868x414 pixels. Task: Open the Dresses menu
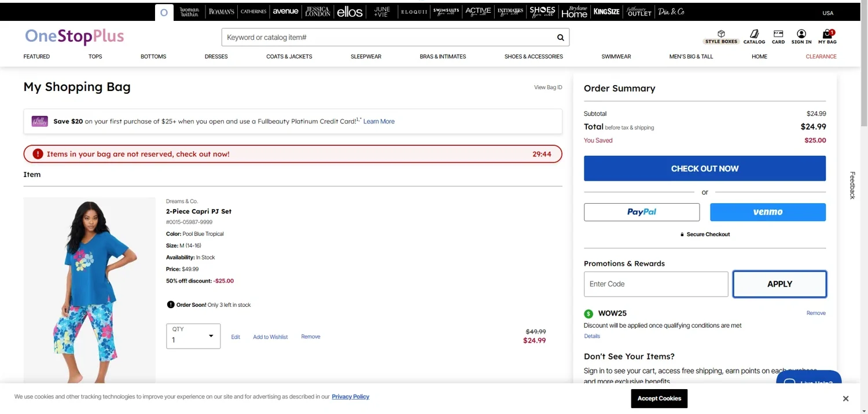[x=216, y=57]
